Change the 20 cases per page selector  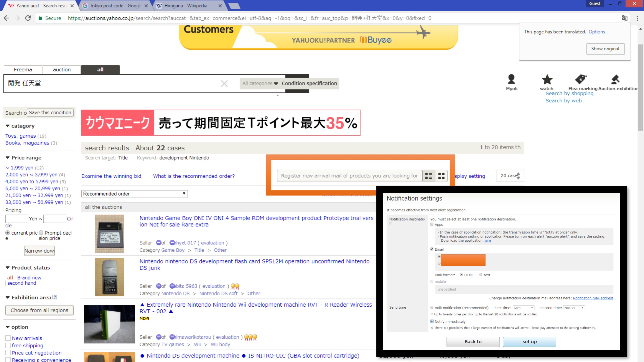click(x=510, y=176)
